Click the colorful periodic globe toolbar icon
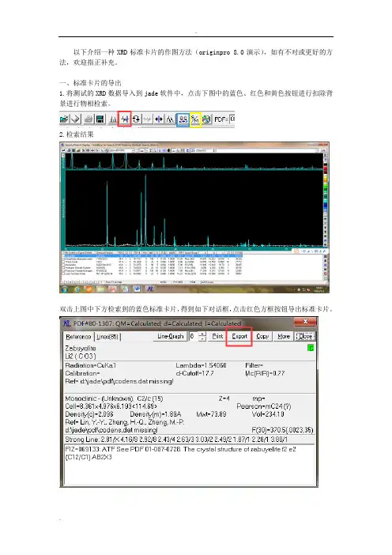Image resolution: width=392 pixels, height=555 pixels. click(206, 119)
